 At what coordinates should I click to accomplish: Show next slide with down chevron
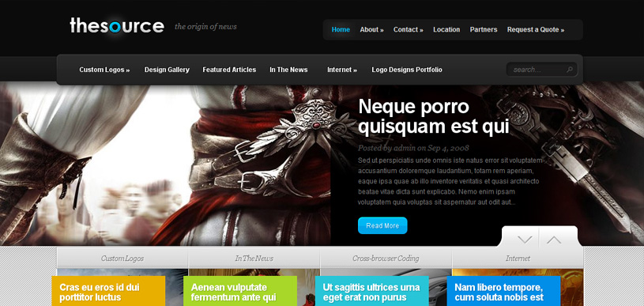pyautogui.click(x=525, y=240)
